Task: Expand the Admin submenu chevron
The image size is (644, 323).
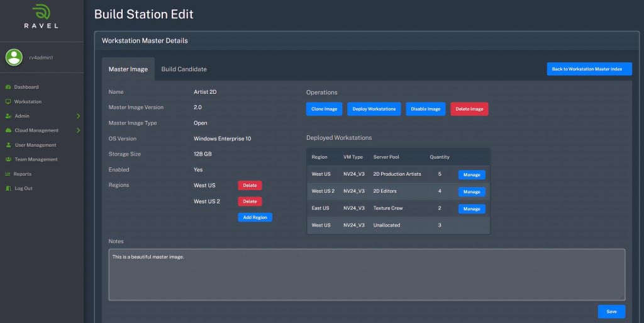Action: click(x=78, y=116)
